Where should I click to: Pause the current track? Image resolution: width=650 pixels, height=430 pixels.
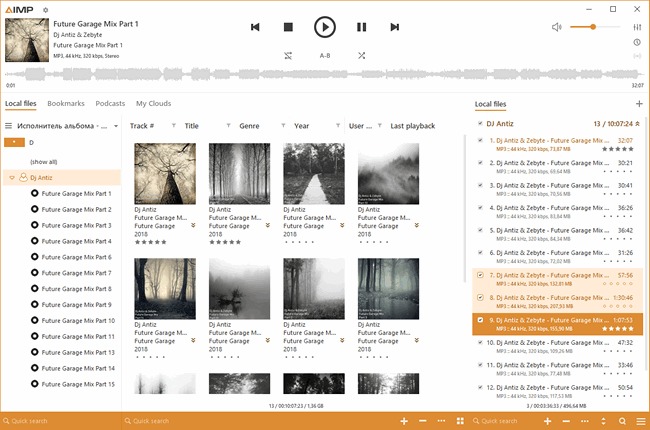pos(361,28)
